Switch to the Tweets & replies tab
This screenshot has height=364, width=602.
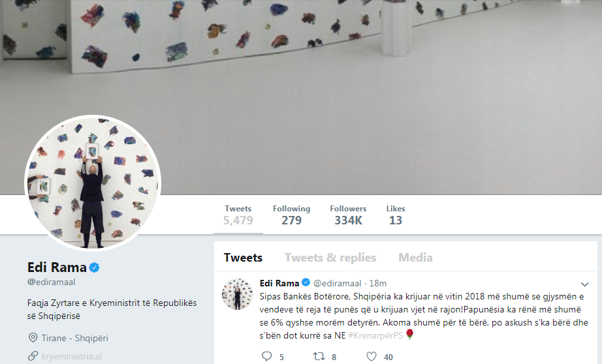330,258
